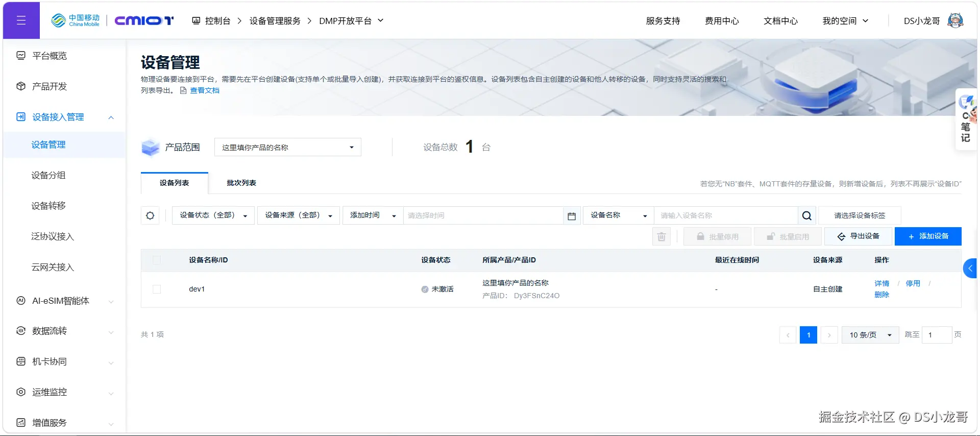Viewport: 980px width, 436px height.
Task: Click the 导出设备 button
Action: point(859,236)
